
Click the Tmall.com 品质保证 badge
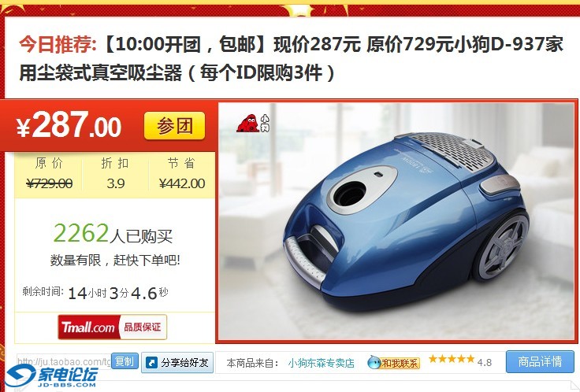[113, 327]
